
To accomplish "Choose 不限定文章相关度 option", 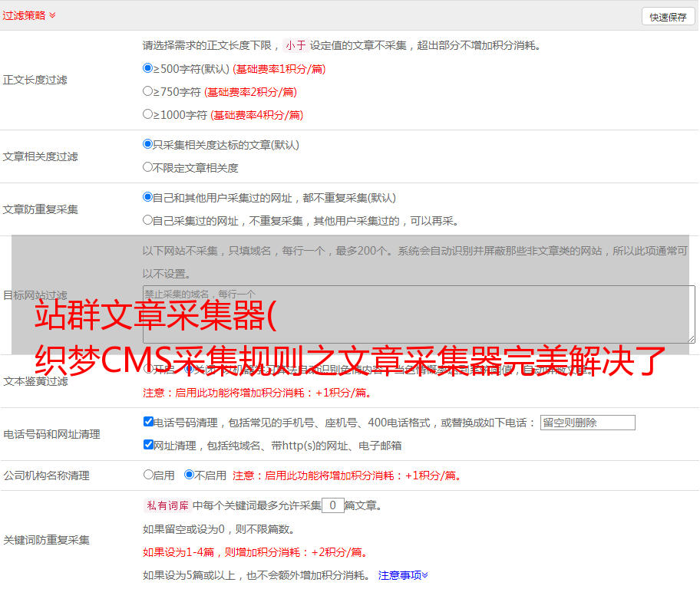I will 147,167.
